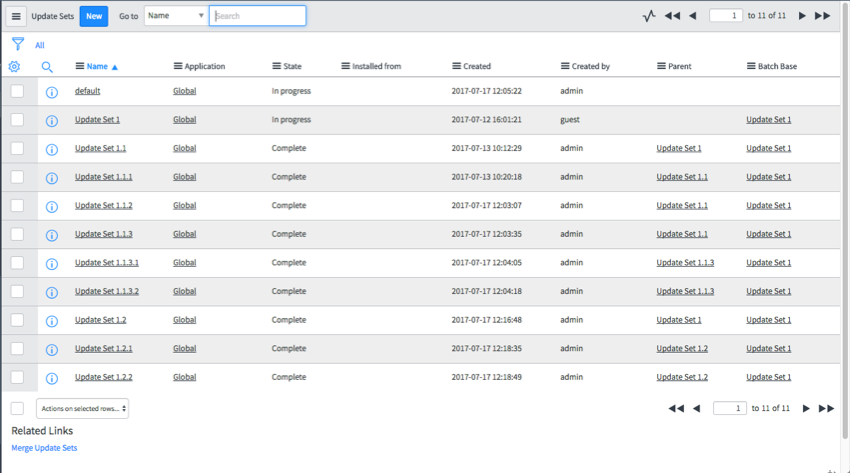The image size is (850, 473).
Task: Open the Installed from column menu icon
Action: [x=345, y=66]
